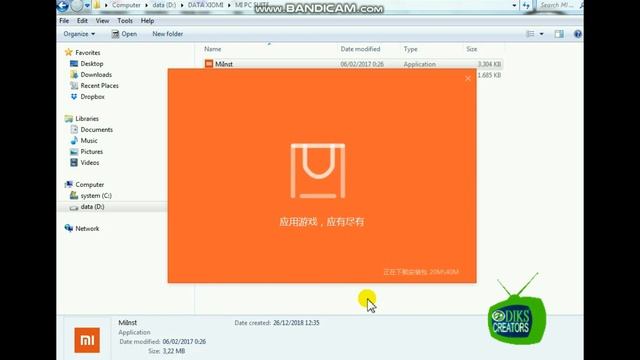Open the Favorites star icon

click(69, 52)
